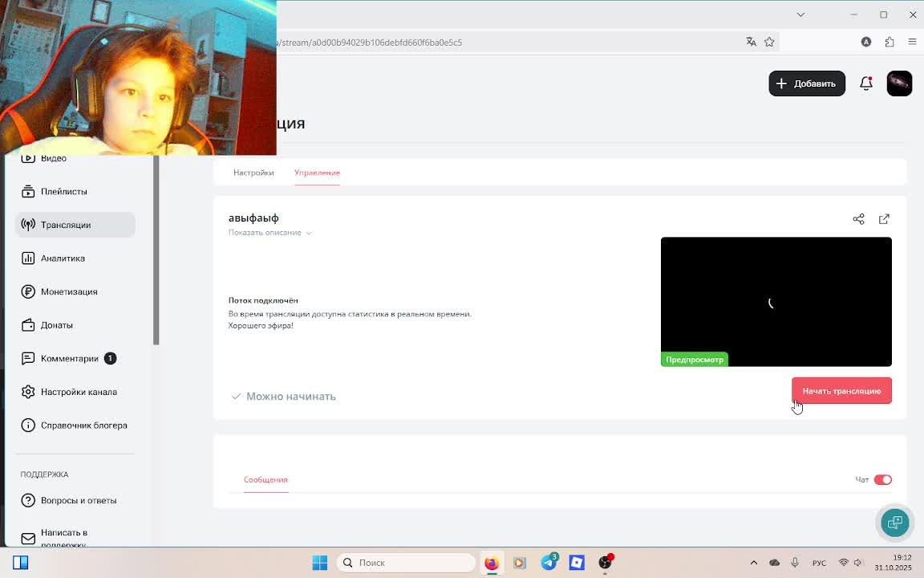The height and width of the screenshot is (578, 924).
Task: Click the taskbar microphone tray icon
Action: (x=794, y=563)
